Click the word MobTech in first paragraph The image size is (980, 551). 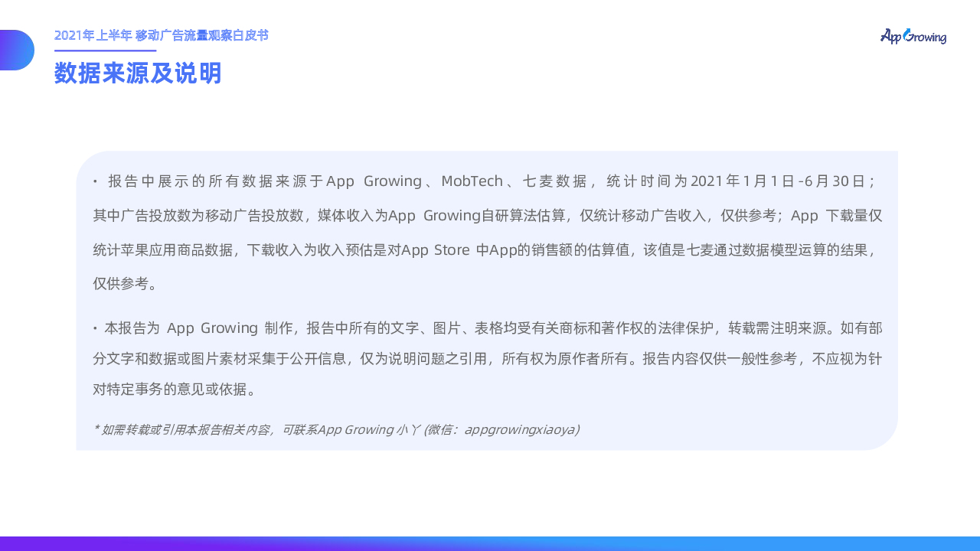[472, 181]
